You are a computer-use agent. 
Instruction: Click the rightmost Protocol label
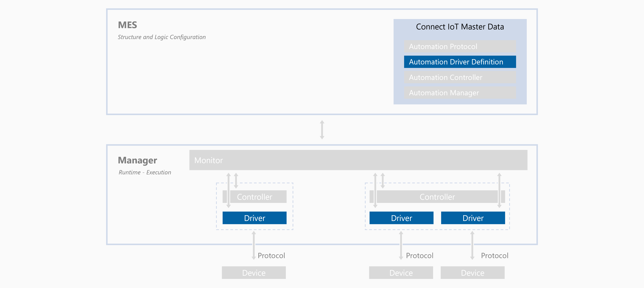(x=495, y=255)
